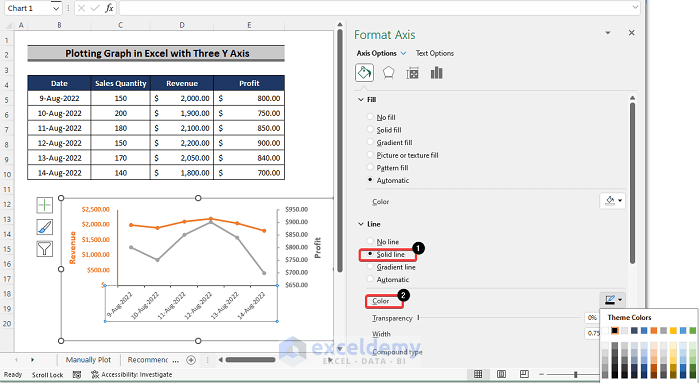Switch to Page Break Preview icon

click(524, 374)
